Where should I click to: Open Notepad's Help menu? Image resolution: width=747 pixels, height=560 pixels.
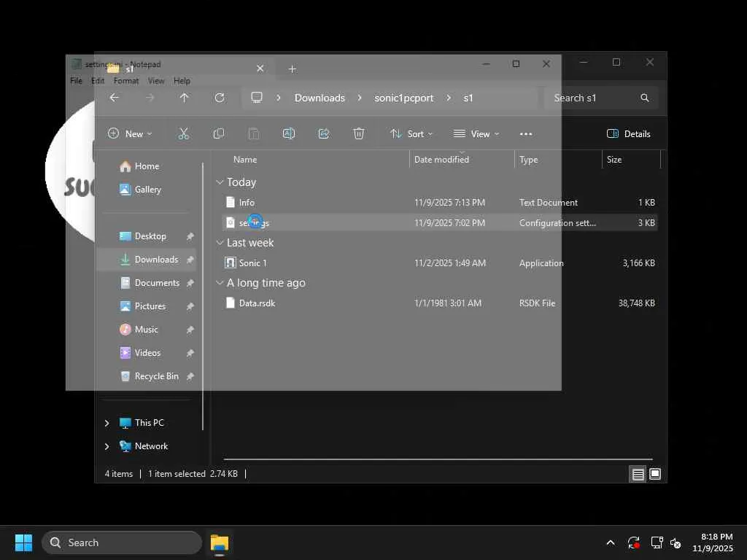coord(182,80)
